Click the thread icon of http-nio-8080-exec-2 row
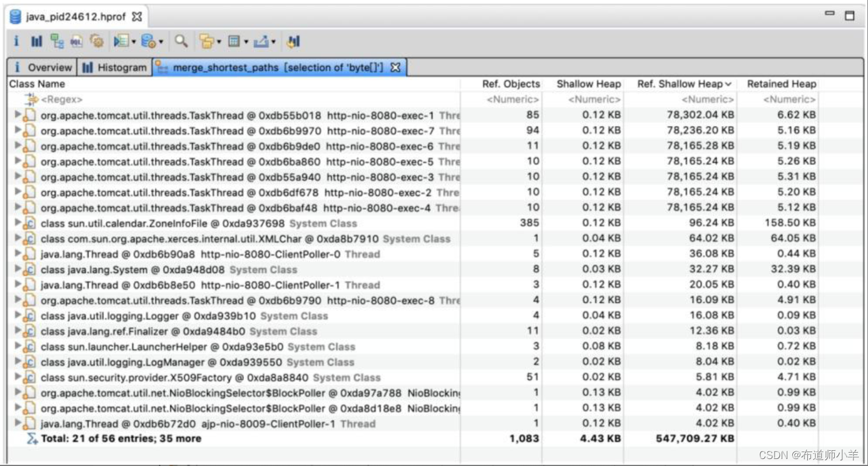Image resolution: width=868 pixels, height=466 pixels. [29, 192]
